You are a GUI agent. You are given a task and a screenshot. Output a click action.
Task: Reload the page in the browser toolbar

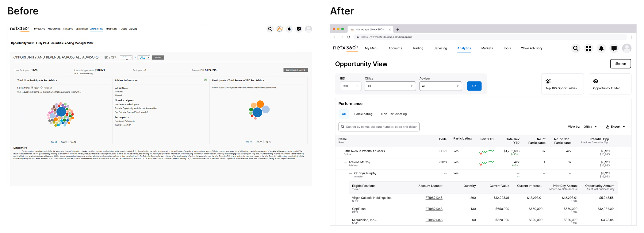click(348, 37)
